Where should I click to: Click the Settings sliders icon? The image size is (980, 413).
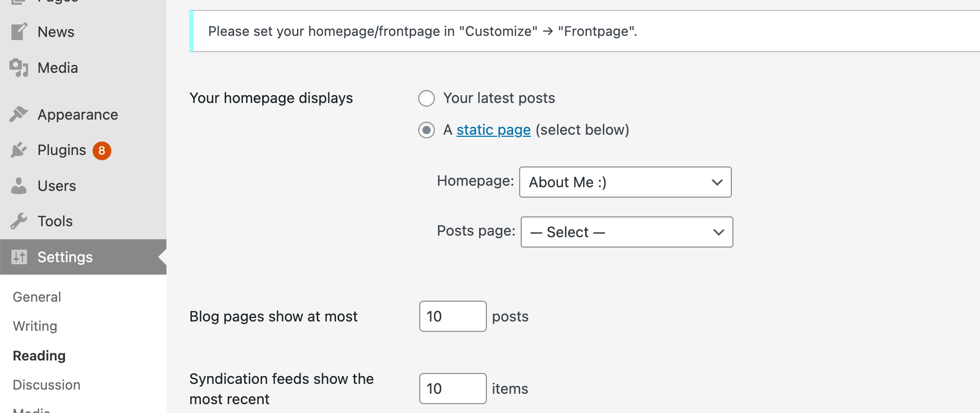tap(19, 257)
